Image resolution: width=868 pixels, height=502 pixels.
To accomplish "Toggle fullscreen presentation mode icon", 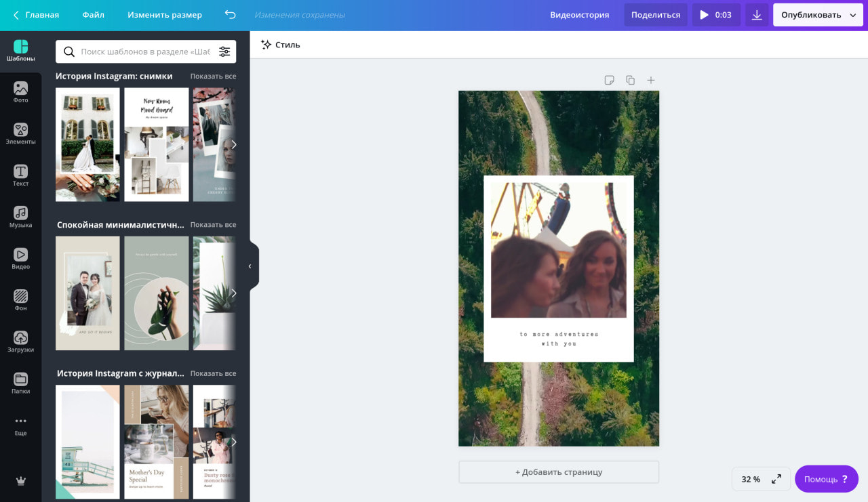I will (x=776, y=479).
